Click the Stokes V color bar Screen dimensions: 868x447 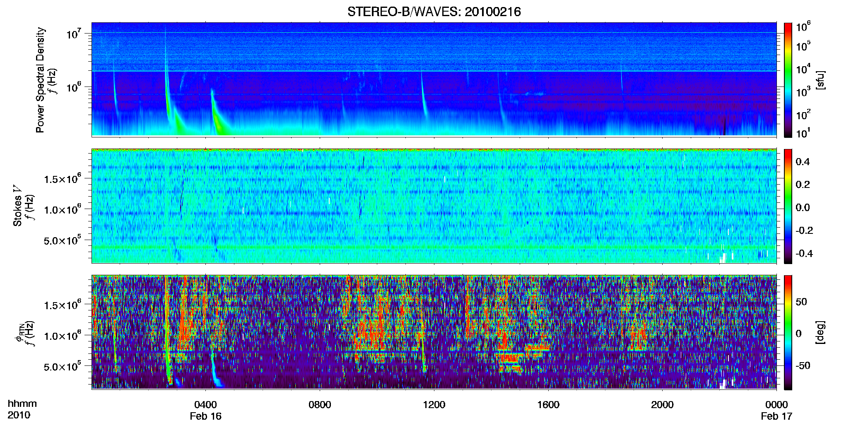788,207
